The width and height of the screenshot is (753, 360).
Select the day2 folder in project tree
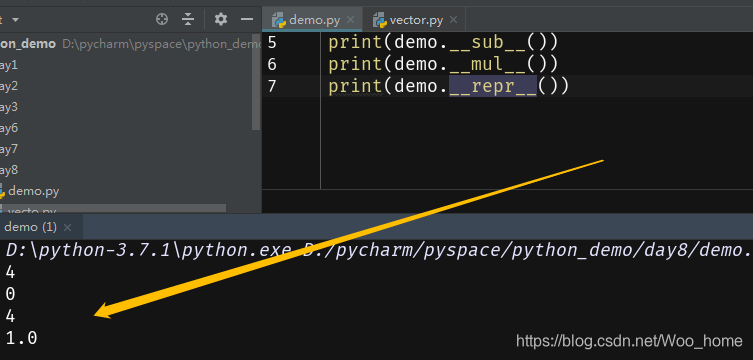pyautogui.click(x=9, y=86)
